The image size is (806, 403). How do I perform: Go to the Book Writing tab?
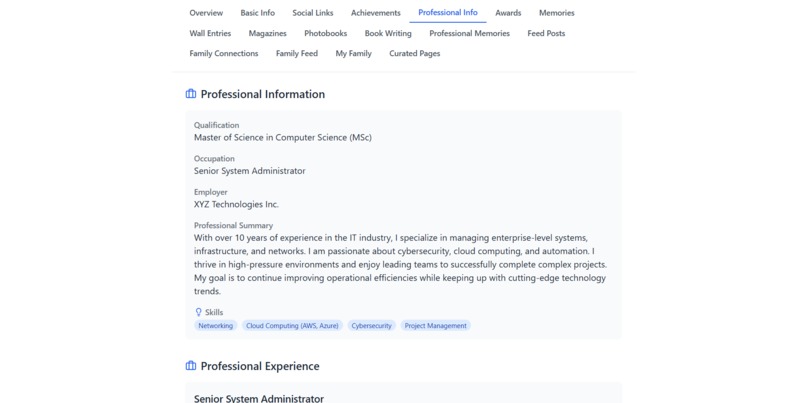click(388, 33)
